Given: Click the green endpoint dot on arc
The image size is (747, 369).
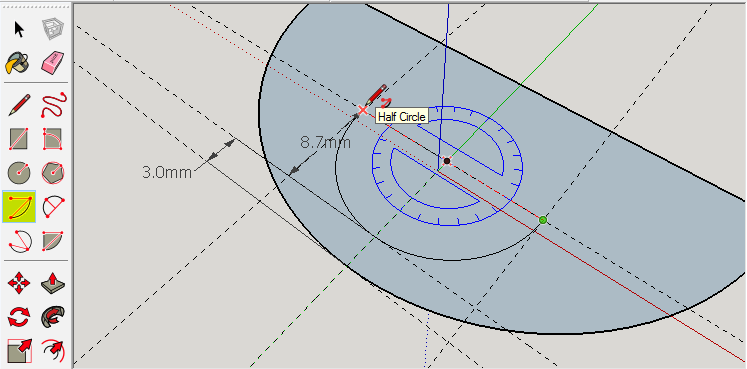Looking at the screenshot, I should pyautogui.click(x=543, y=219).
